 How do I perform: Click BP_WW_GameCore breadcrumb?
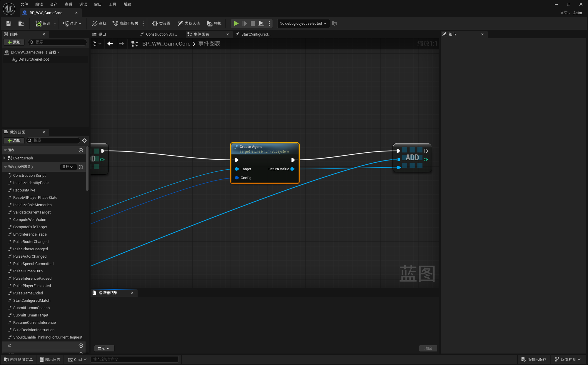coord(166,44)
